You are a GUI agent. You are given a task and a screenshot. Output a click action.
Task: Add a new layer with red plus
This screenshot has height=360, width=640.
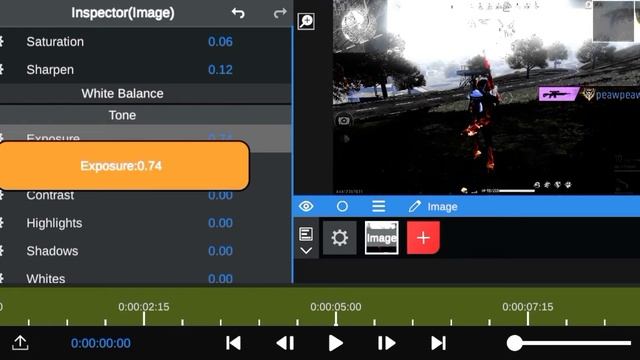[x=423, y=238]
